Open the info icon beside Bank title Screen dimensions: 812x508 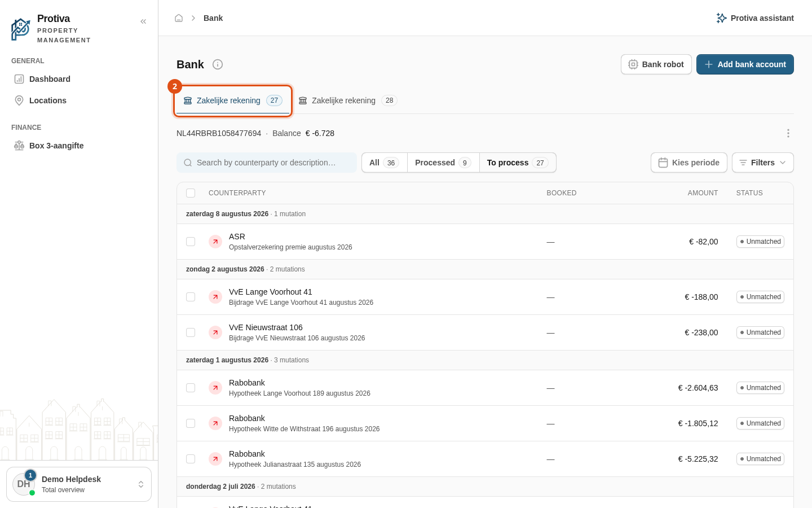coord(218,64)
